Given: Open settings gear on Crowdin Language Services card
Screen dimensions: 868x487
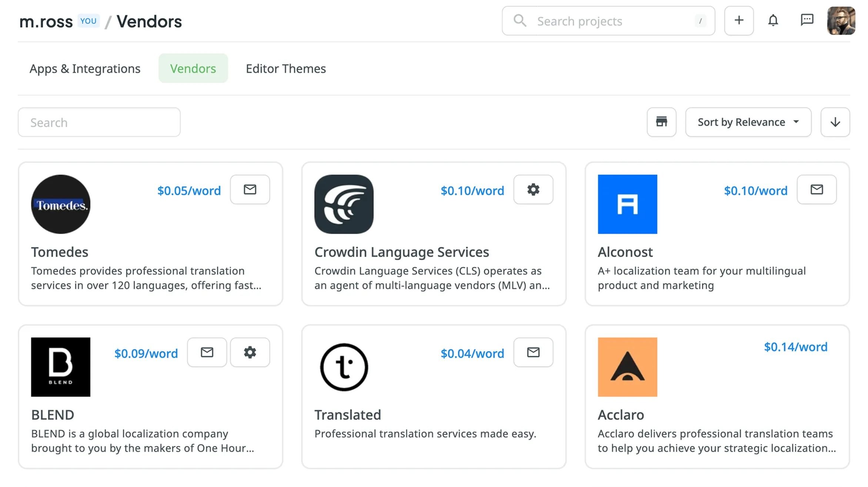Looking at the screenshot, I should [x=533, y=189].
